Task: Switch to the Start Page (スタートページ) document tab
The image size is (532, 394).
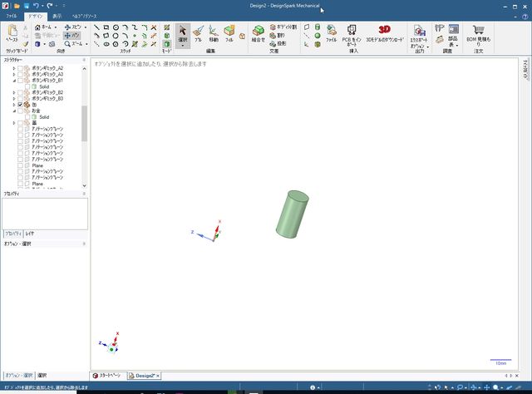Action: click(x=107, y=376)
